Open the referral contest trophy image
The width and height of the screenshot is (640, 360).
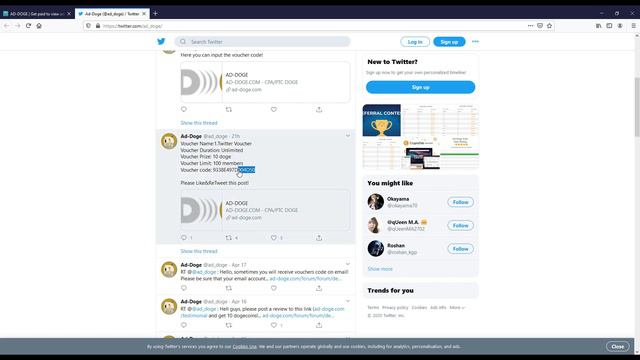[382, 120]
